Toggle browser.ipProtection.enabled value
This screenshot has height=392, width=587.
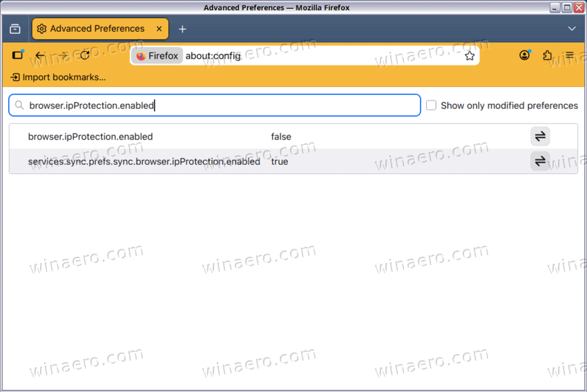click(x=540, y=137)
